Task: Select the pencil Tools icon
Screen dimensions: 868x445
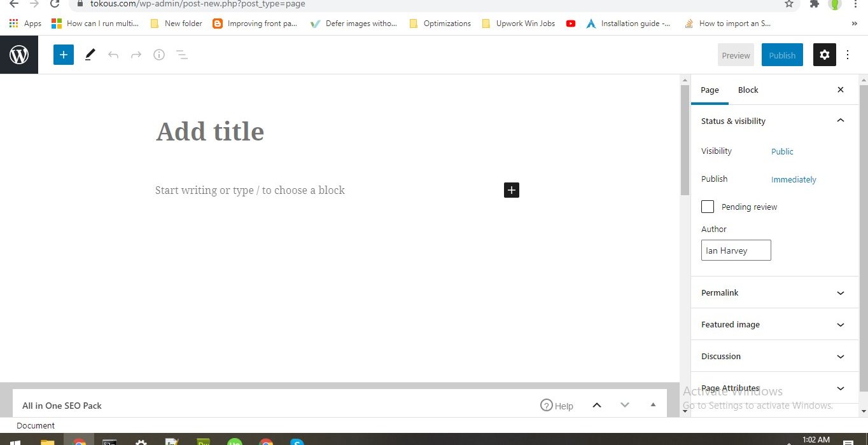Action: point(90,55)
